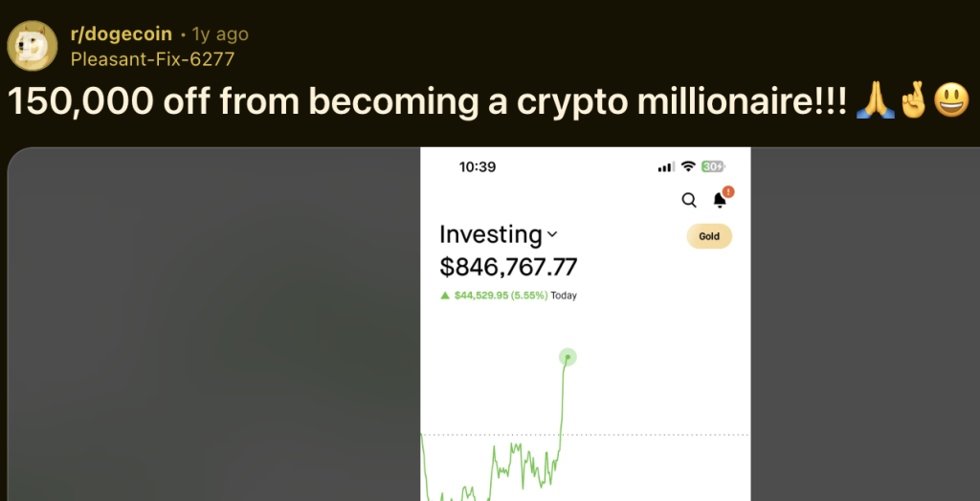Click the 10:39 clock in status bar

[x=478, y=166]
